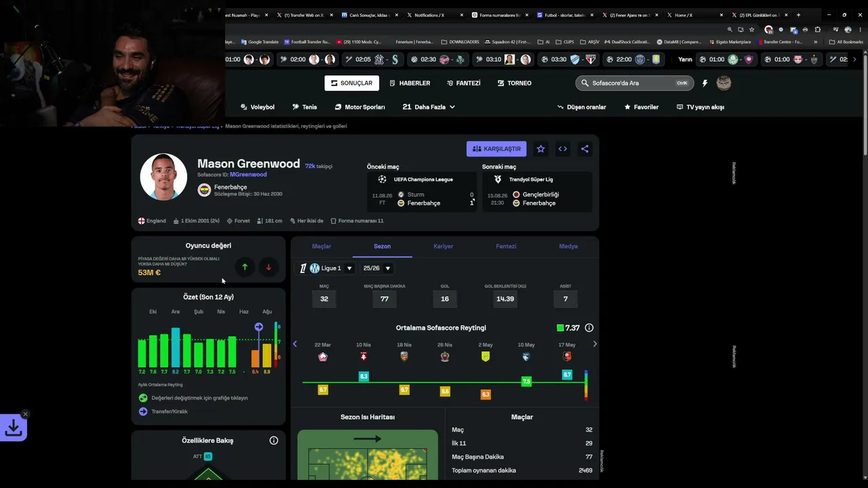Click the orange 6.4 monthly rating bar
Image resolution: width=868 pixels, height=488 pixels.
pyautogui.click(x=255, y=359)
